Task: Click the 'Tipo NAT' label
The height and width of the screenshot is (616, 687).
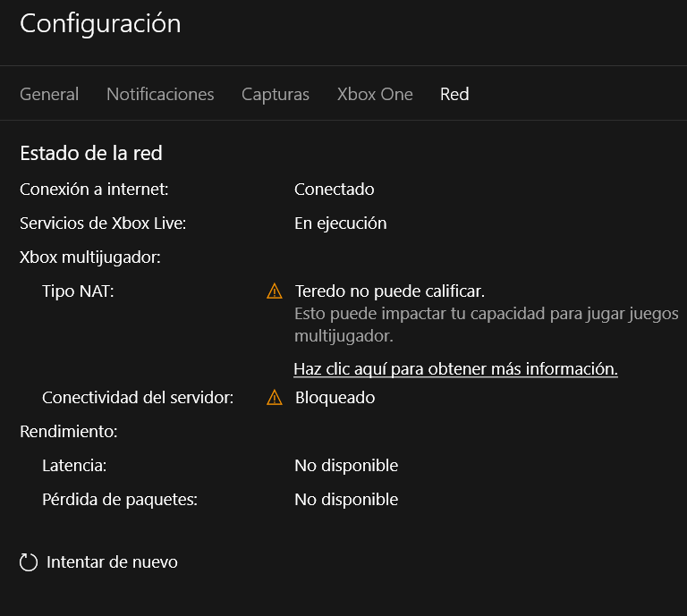Action: click(79, 291)
